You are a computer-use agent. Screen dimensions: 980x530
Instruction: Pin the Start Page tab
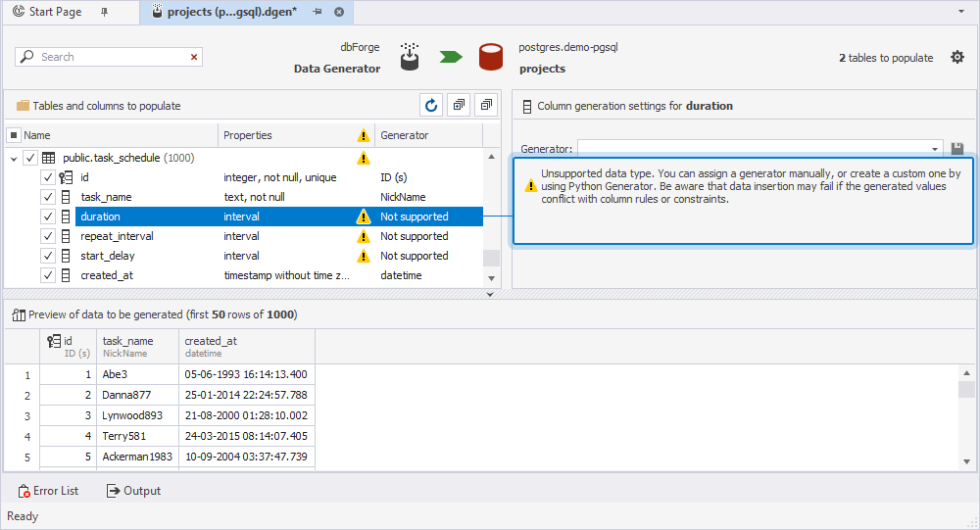tap(105, 12)
